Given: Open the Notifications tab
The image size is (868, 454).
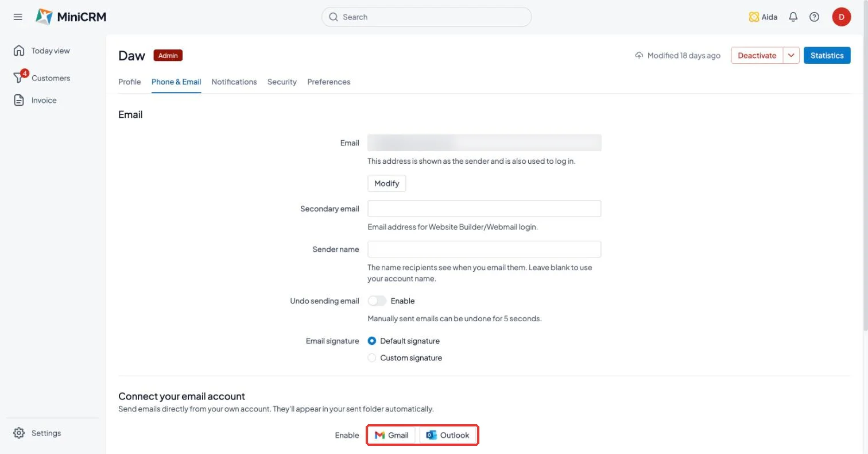Looking at the screenshot, I should pos(234,82).
